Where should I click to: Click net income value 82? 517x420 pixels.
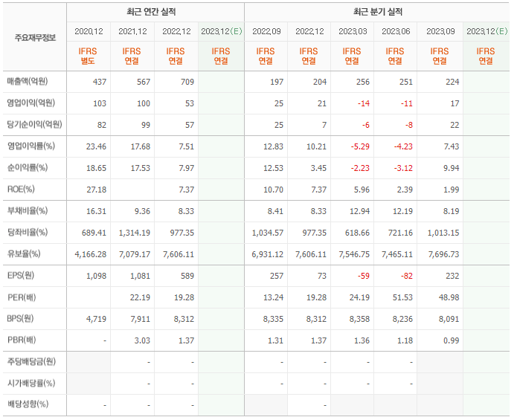(102, 125)
